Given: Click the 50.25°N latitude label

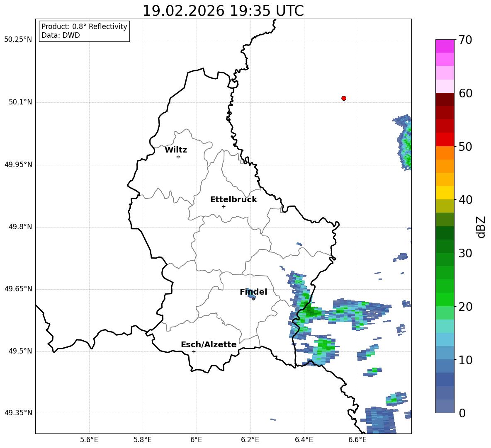Looking at the screenshot, I should [x=19, y=40].
